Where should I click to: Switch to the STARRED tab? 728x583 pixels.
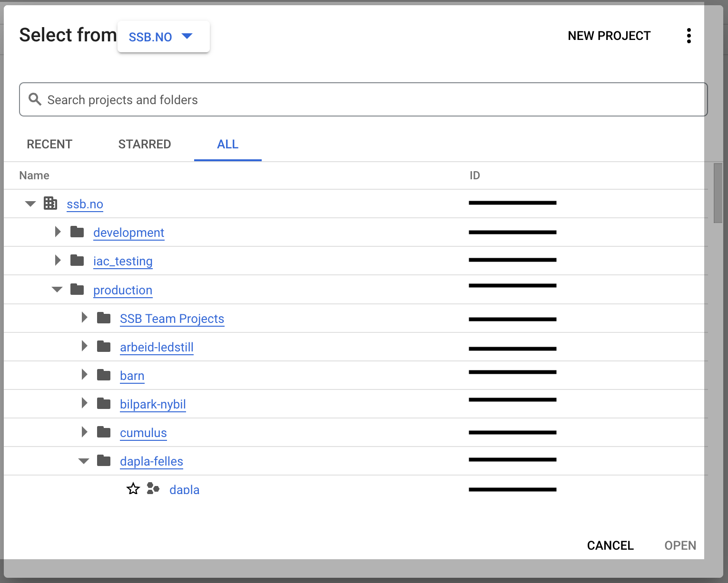[x=145, y=144]
